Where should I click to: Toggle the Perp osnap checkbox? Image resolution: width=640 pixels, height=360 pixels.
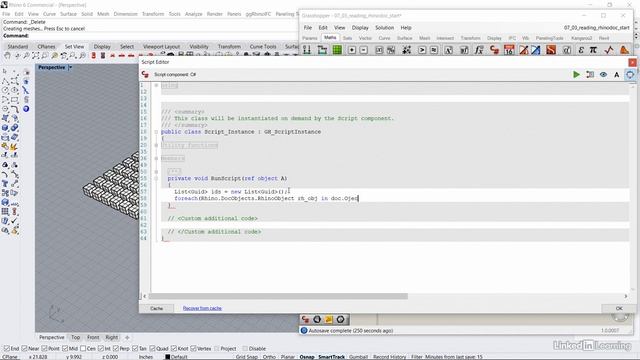tap(116, 349)
